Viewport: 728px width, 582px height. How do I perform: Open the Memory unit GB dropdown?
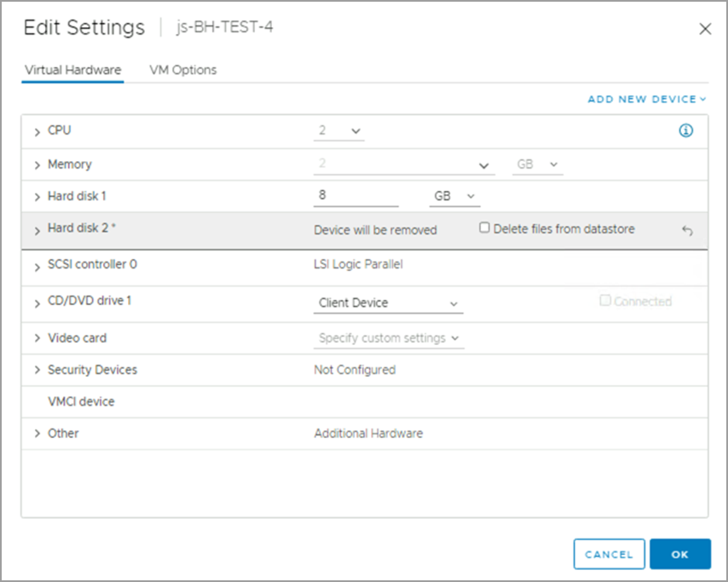pyautogui.click(x=537, y=164)
